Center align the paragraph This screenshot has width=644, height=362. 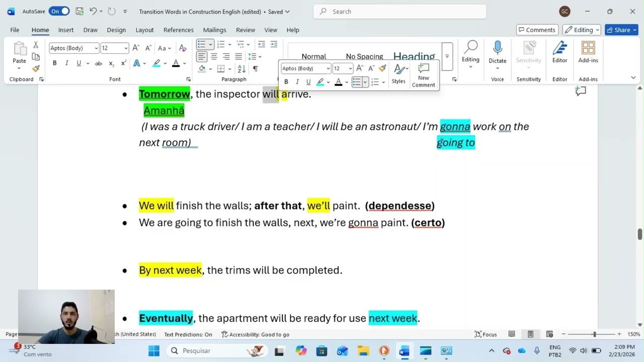[214, 56]
